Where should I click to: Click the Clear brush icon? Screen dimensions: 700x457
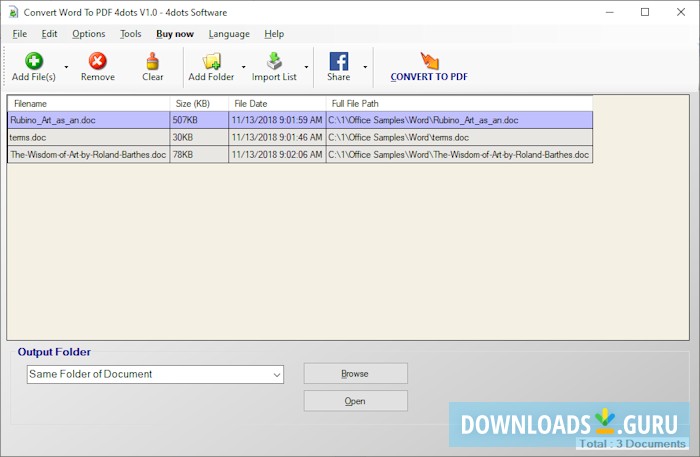pos(152,61)
